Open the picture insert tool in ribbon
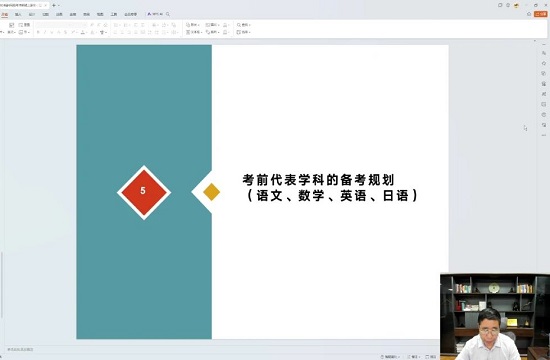 tap(212, 25)
